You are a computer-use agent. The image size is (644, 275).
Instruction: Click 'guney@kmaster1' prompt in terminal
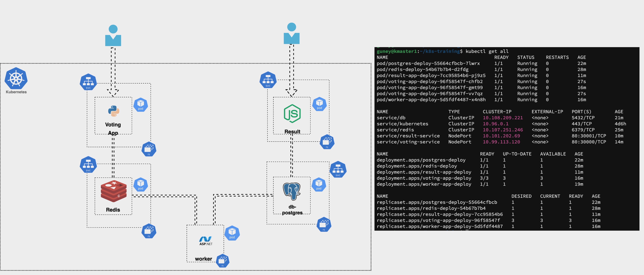pos(397,51)
